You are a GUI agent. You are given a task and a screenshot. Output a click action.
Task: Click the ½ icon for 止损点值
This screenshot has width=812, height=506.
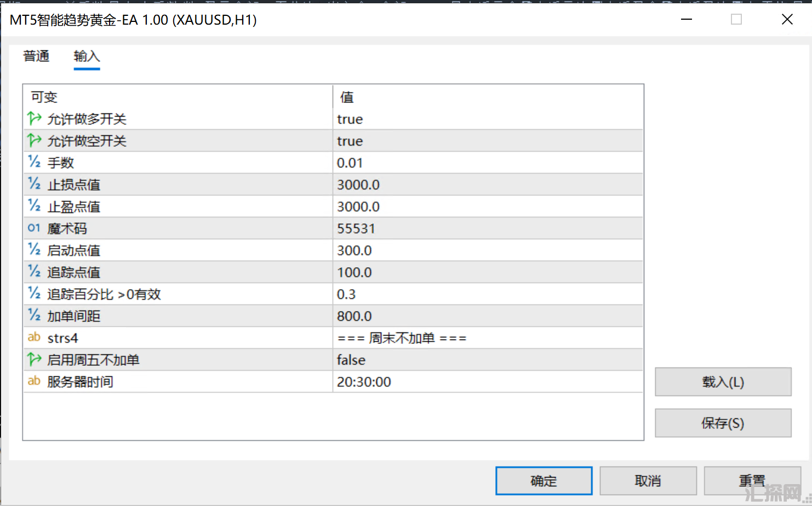pyautogui.click(x=34, y=184)
